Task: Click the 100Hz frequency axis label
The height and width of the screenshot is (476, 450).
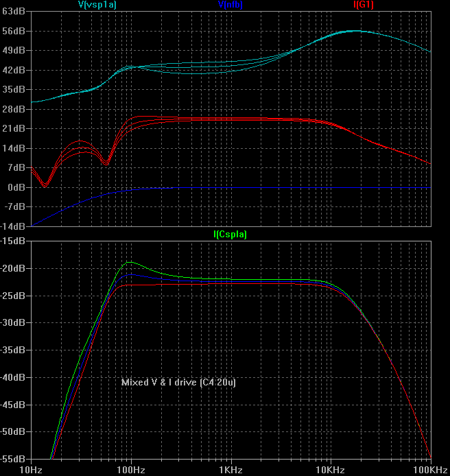Action: tap(131, 471)
